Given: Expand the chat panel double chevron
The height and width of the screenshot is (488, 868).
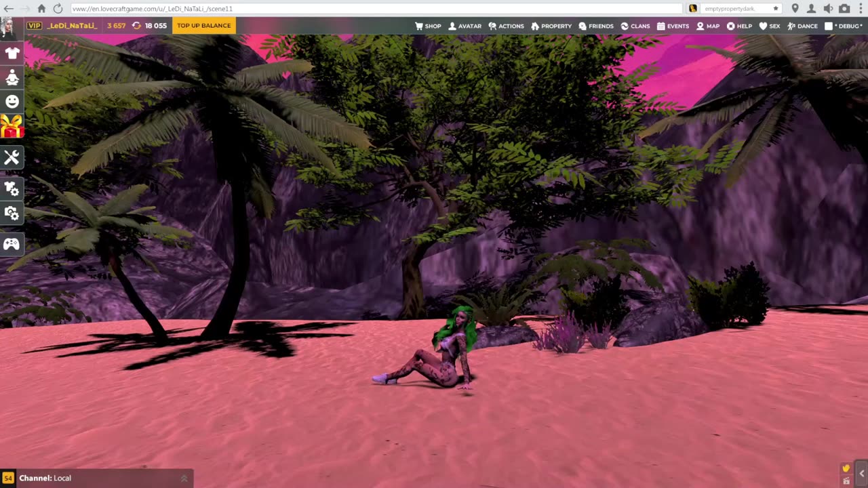Looking at the screenshot, I should [184, 479].
